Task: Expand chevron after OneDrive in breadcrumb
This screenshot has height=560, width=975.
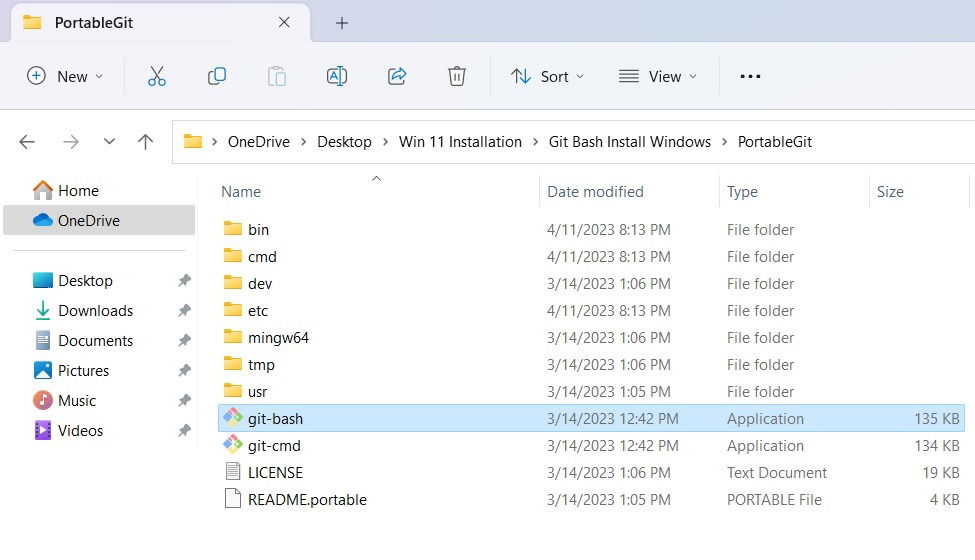Action: point(303,142)
